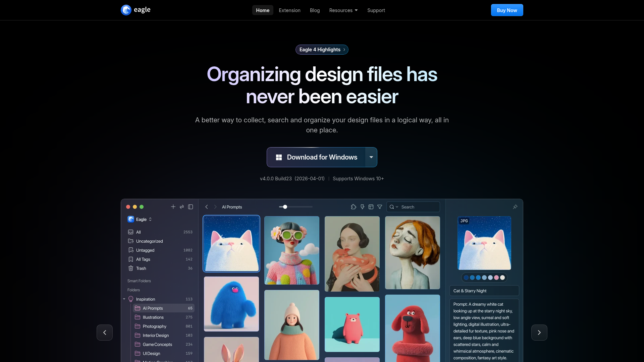Image resolution: width=644 pixels, height=362 pixels.
Task: Click the plugins puzzle icon in the toolbar
Action: point(354,207)
